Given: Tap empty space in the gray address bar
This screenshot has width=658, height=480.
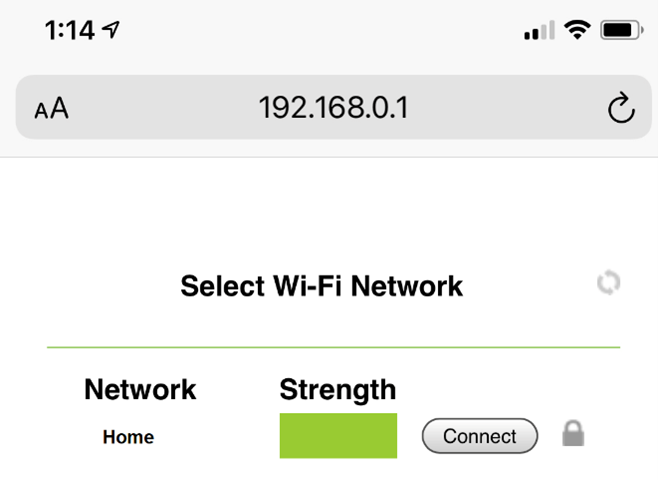Looking at the screenshot, I should pos(500,107).
